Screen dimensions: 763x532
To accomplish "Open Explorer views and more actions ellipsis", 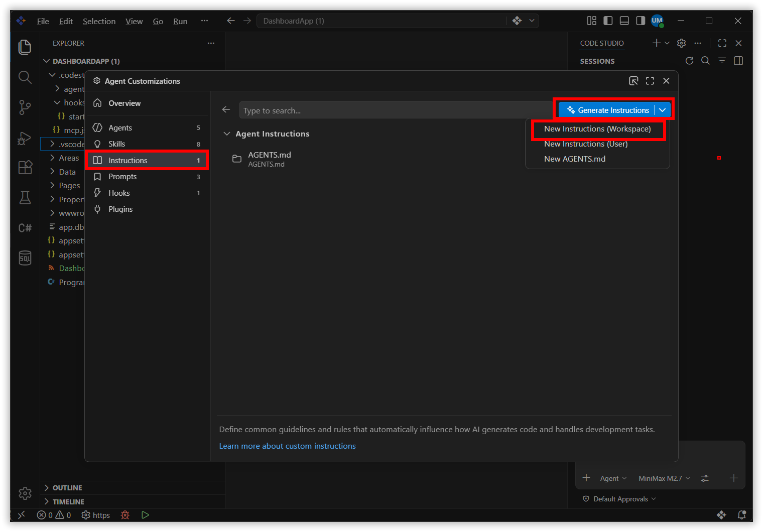I will tap(211, 43).
